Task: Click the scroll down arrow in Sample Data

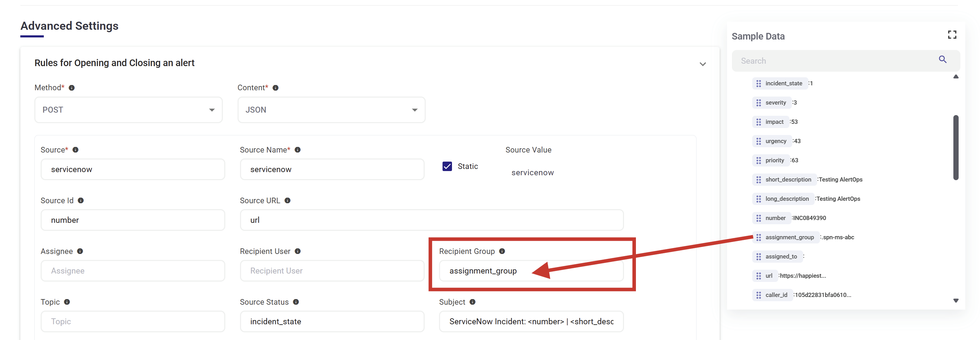Action: (x=955, y=300)
